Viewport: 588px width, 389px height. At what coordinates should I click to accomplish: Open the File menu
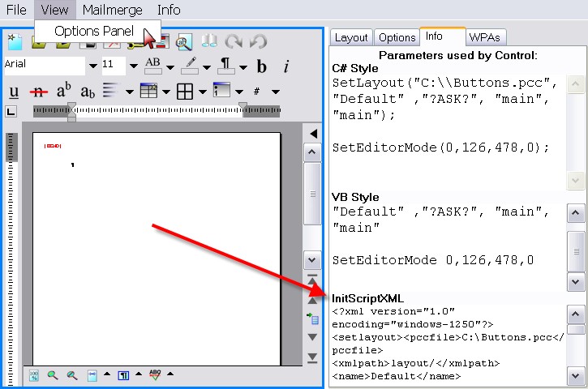pos(16,10)
